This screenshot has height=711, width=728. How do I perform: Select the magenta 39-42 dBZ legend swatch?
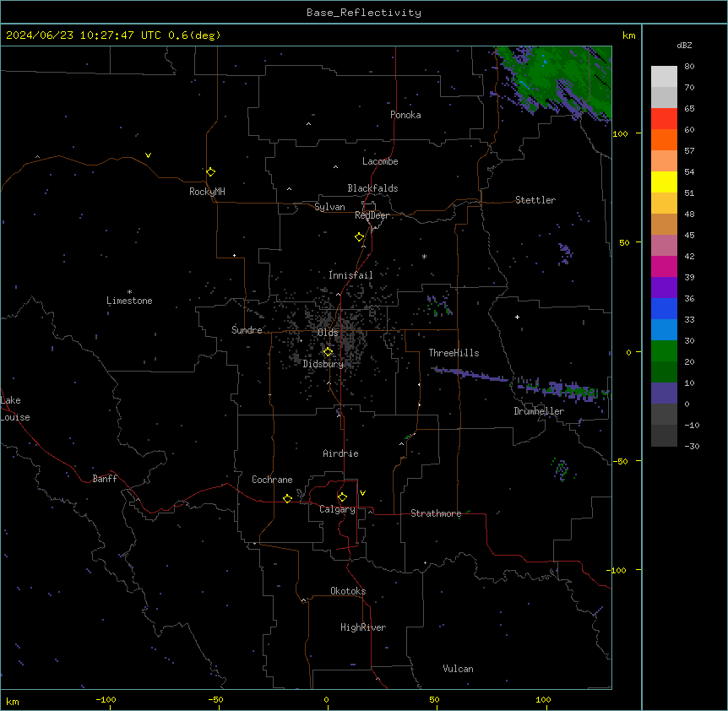coord(664,266)
